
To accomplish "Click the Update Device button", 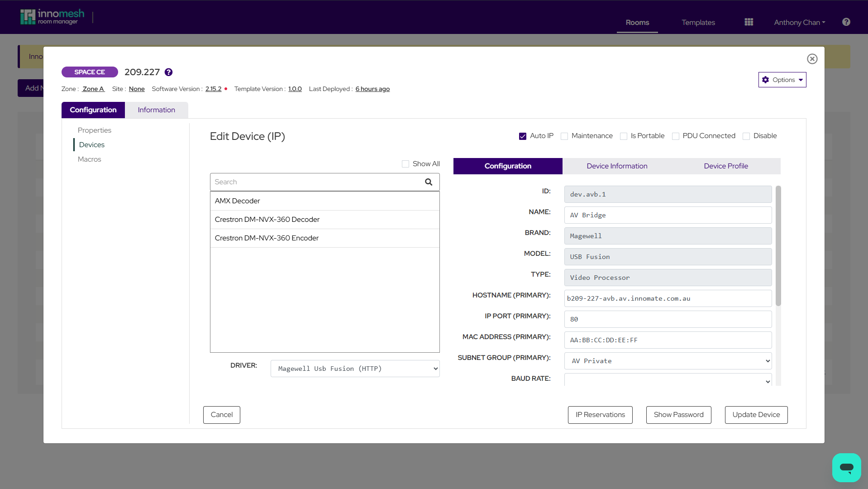I will click(x=756, y=415).
